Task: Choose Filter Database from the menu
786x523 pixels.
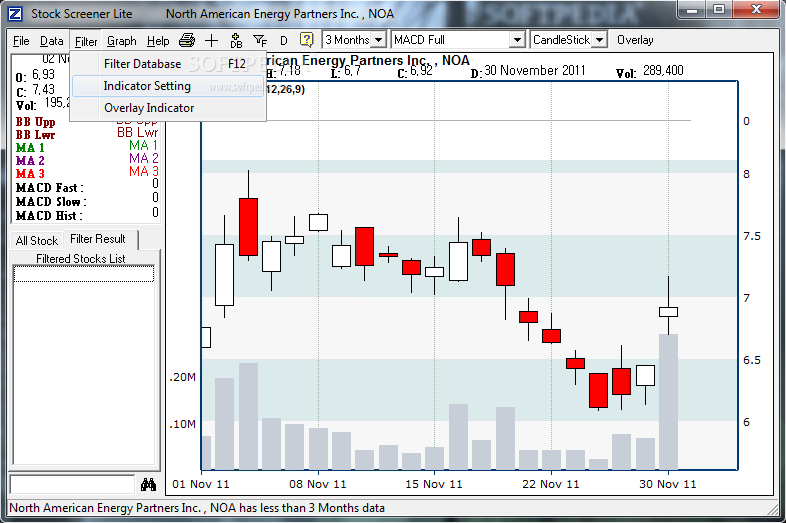Action: (x=168, y=64)
